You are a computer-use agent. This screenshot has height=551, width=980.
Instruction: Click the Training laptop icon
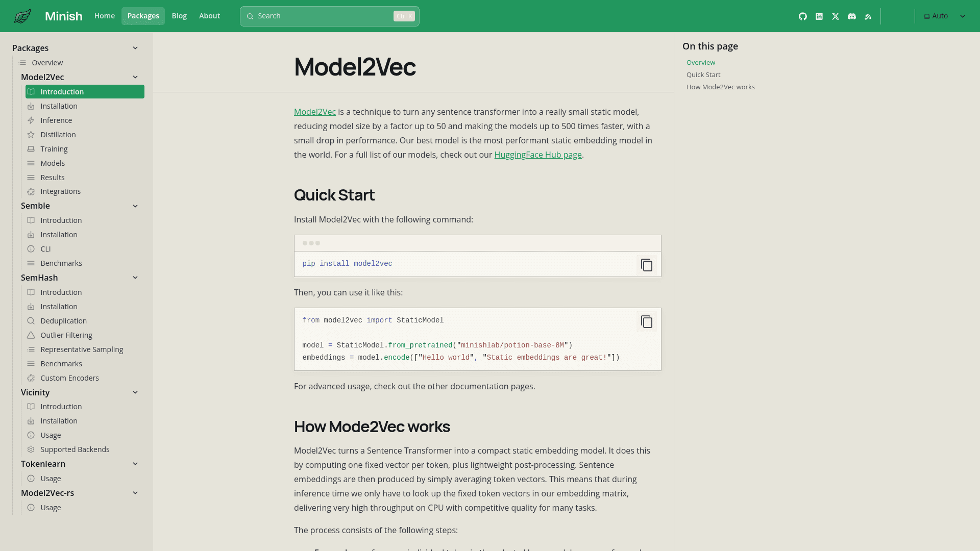pyautogui.click(x=31, y=149)
